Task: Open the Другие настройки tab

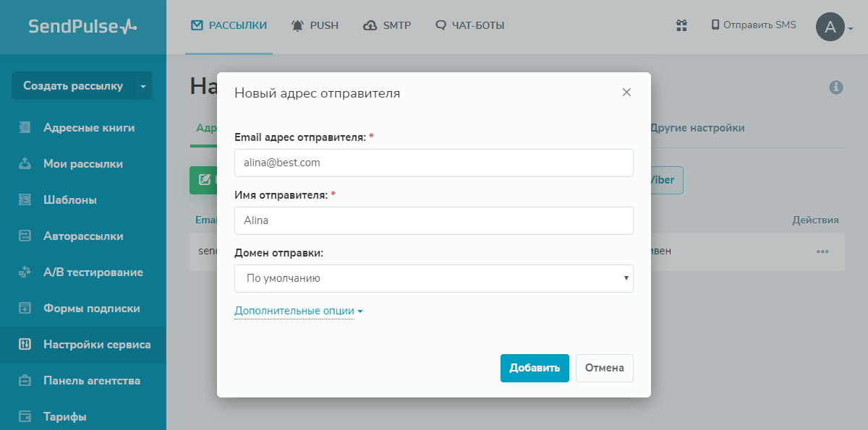Action: tap(698, 127)
